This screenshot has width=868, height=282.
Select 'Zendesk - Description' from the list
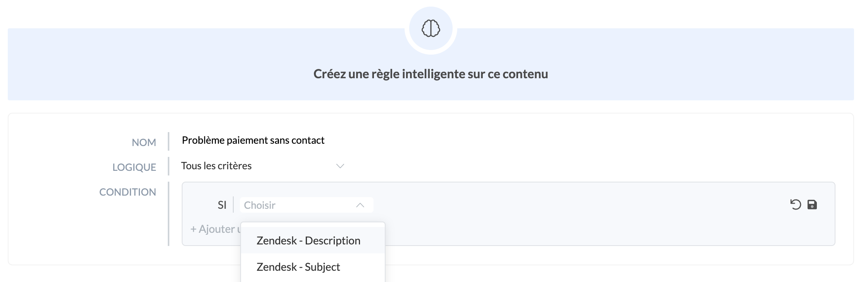click(308, 240)
